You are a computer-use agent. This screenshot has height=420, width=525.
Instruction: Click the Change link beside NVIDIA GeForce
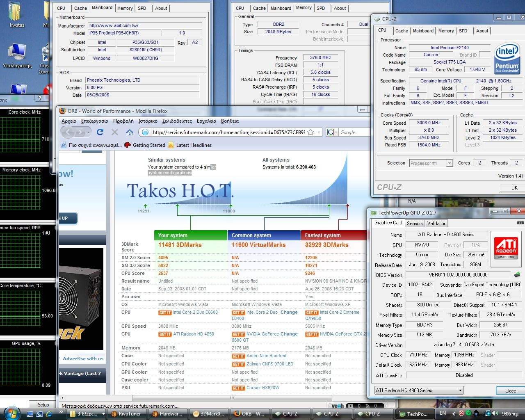coord(289,334)
